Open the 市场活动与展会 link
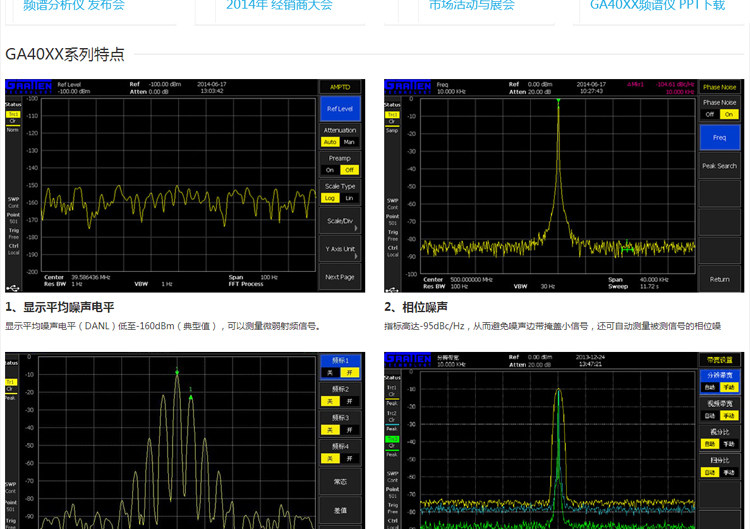750x529 pixels. coord(472,5)
